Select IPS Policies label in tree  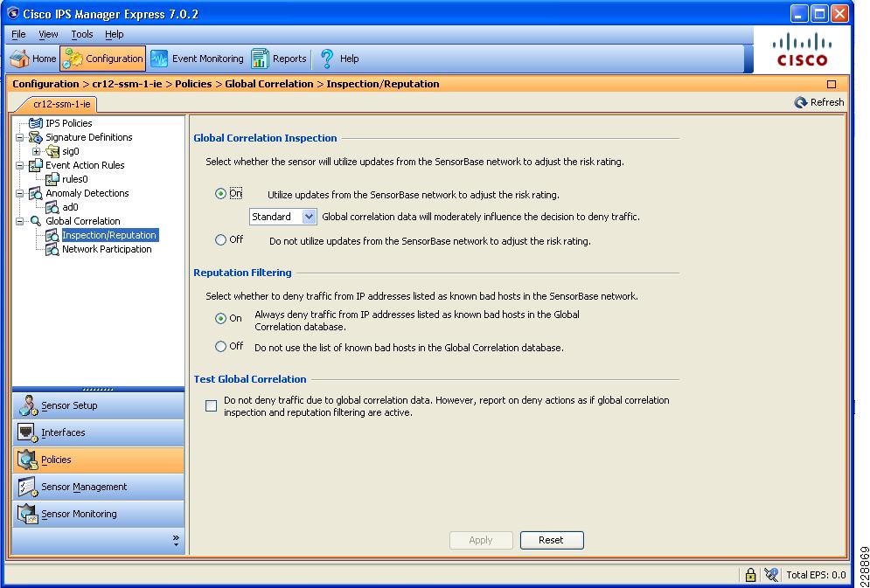click(x=69, y=123)
